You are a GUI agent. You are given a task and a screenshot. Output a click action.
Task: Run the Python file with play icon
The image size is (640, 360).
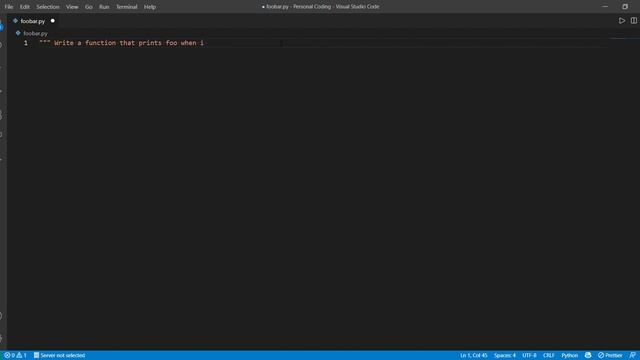click(621, 20)
